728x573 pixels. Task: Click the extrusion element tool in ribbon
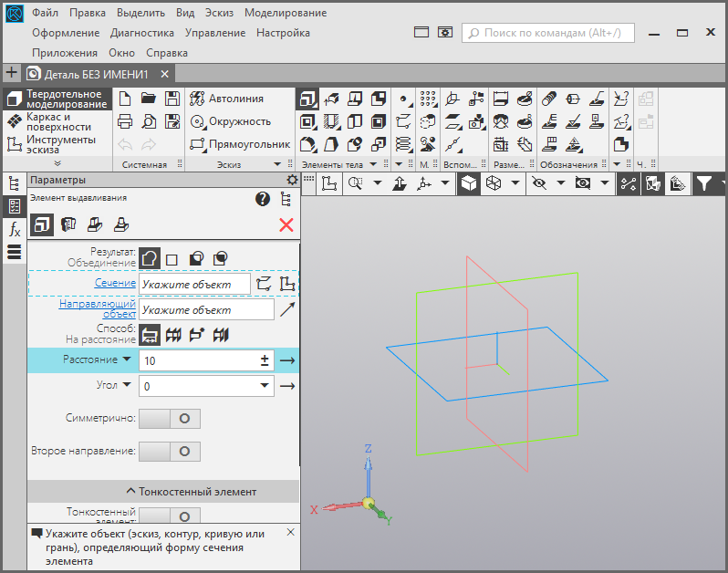click(307, 99)
